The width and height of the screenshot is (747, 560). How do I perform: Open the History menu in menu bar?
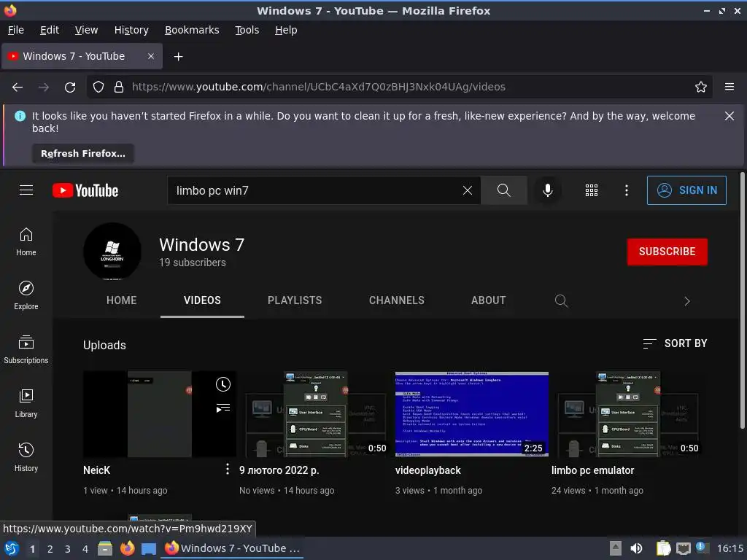tap(131, 30)
